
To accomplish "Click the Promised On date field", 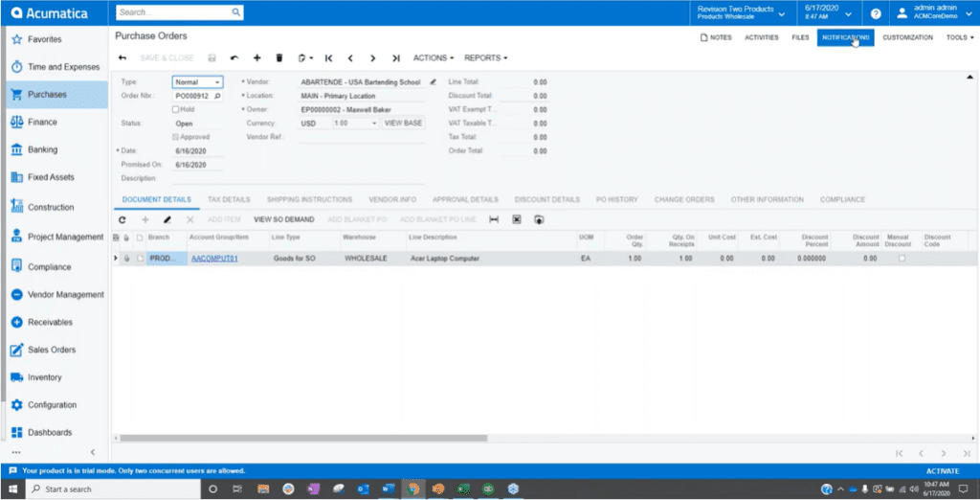I will pyautogui.click(x=197, y=165).
